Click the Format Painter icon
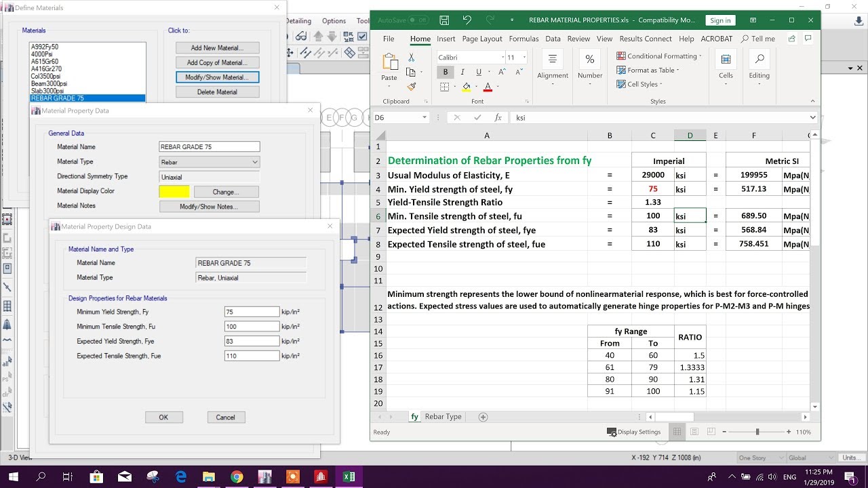 412,87
